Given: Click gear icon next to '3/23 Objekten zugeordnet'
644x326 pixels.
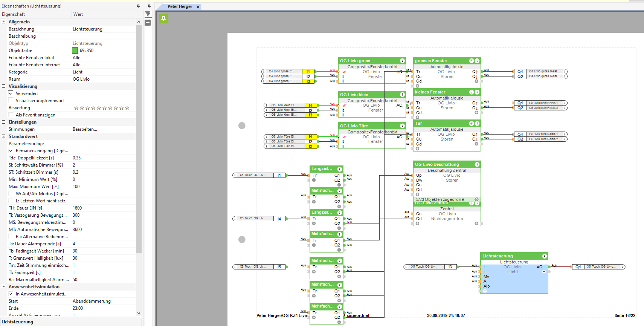Looking at the screenshot, I should pos(476,199).
